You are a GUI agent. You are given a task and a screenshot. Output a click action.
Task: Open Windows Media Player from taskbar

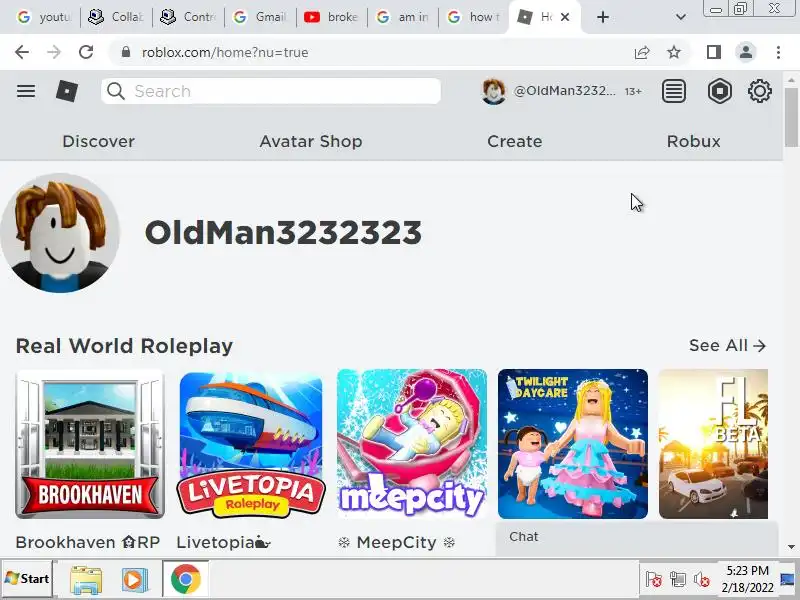134,579
